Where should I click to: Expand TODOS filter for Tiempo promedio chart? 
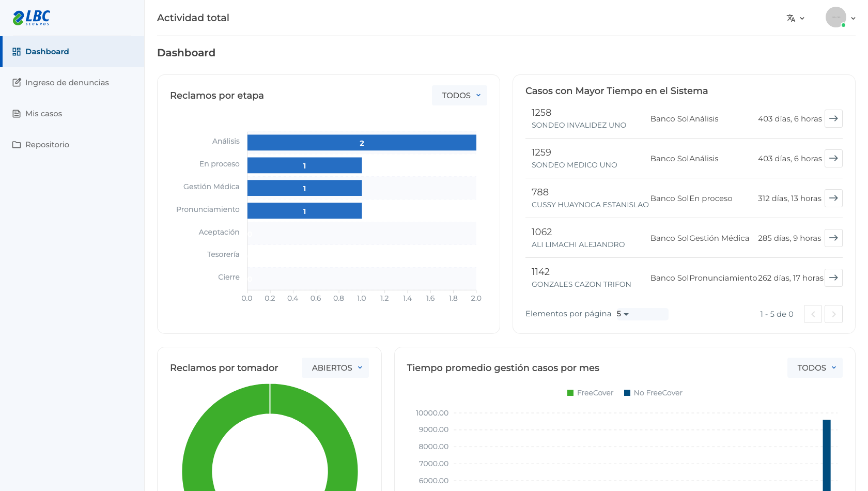tap(815, 368)
